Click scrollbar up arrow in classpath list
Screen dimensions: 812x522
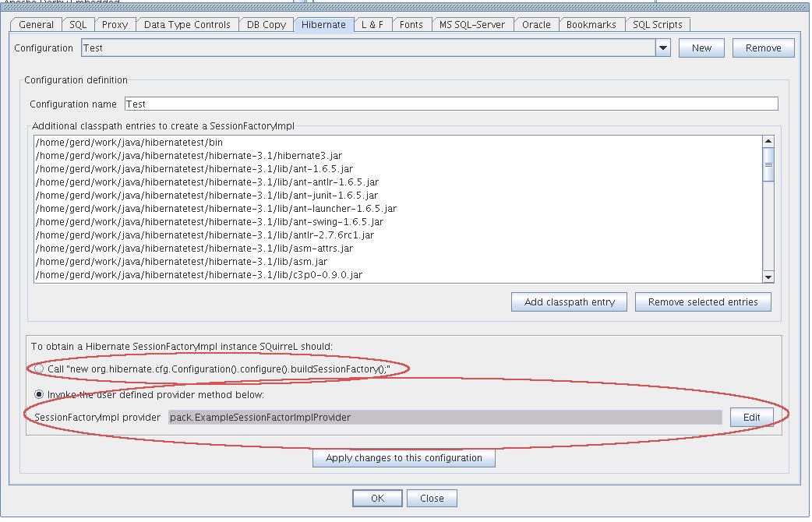(768, 142)
